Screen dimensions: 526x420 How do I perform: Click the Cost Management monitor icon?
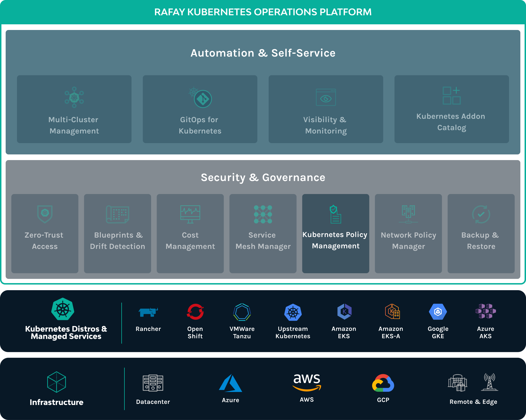tap(190, 214)
